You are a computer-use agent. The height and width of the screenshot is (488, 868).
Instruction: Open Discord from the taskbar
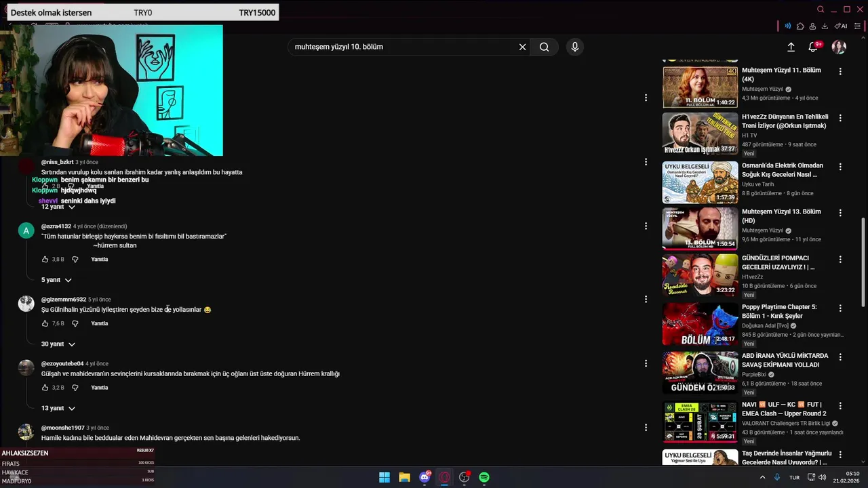pyautogui.click(x=425, y=477)
